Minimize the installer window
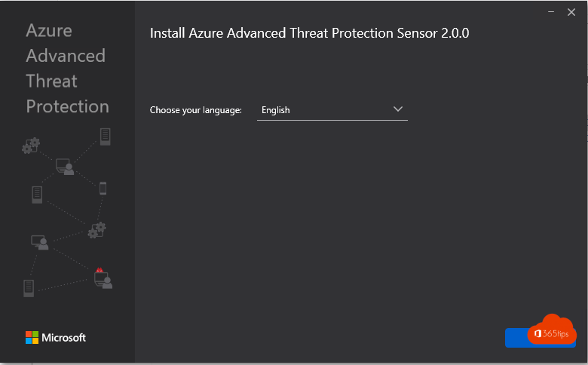 [551, 12]
